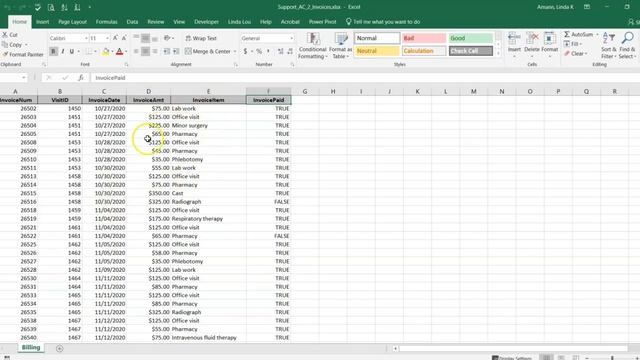Click the AutoSum button

pos(579,34)
